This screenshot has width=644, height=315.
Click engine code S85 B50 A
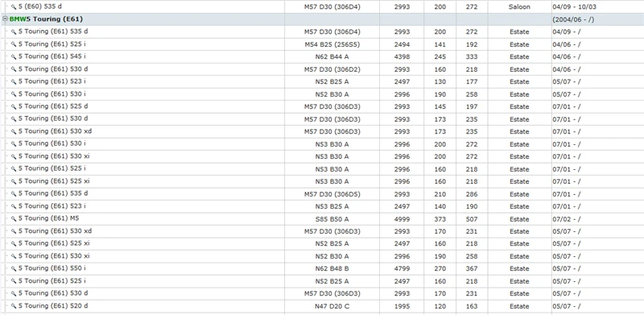tap(332, 219)
